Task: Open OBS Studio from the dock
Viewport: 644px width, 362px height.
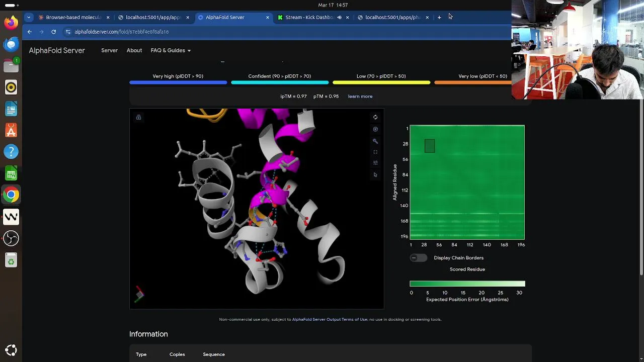Action: coord(11,238)
